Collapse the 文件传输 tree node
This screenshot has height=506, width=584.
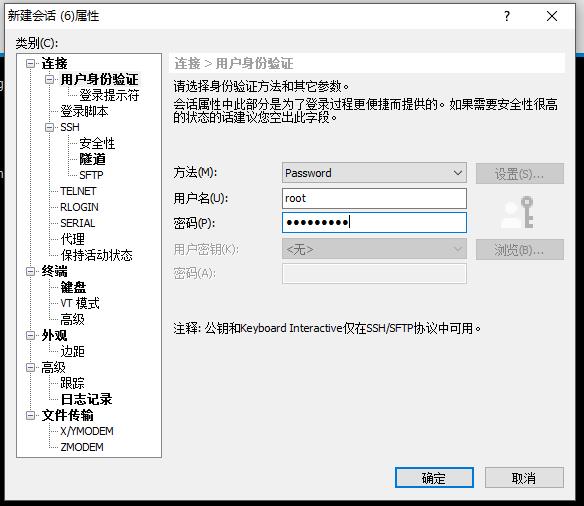click(x=31, y=416)
